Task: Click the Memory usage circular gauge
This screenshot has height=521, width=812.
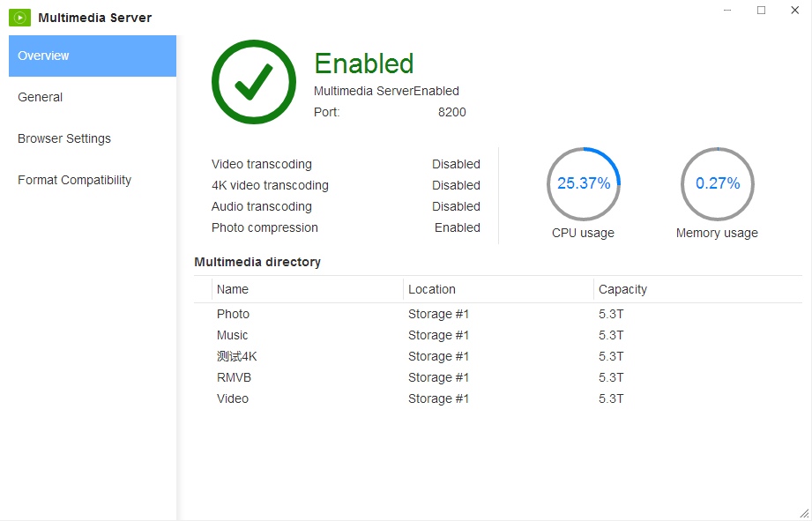Action: (x=718, y=183)
